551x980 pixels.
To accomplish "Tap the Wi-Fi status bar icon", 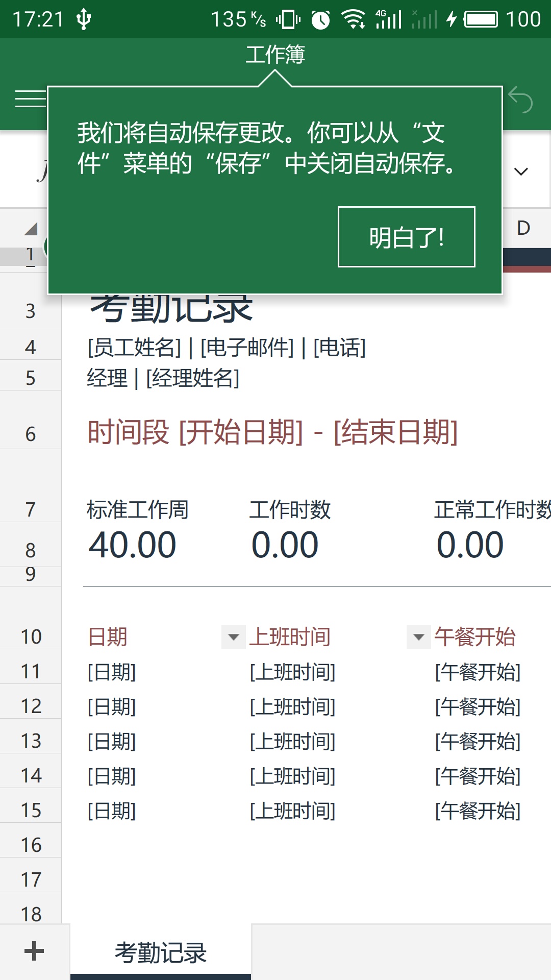I will (353, 19).
